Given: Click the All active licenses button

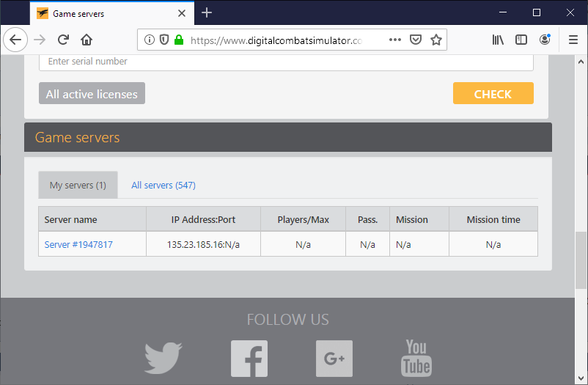Looking at the screenshot, I should [x=92, y=93].
